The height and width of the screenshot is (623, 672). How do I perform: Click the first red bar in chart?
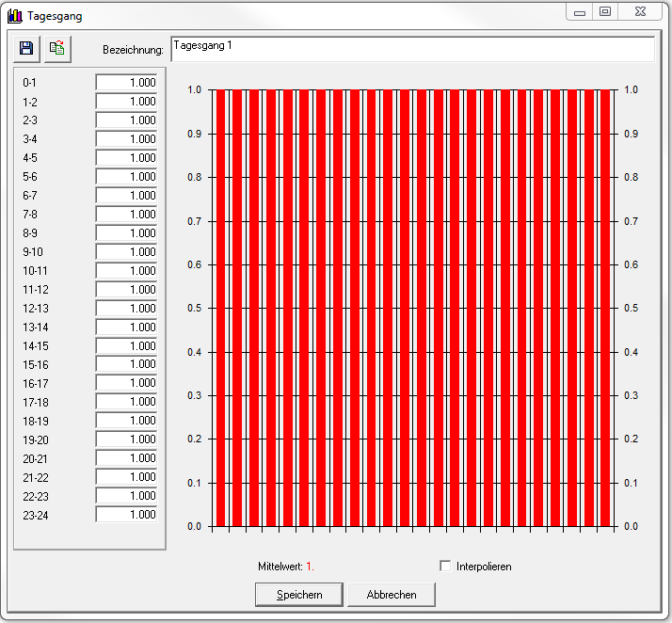[x=220, y=311]
